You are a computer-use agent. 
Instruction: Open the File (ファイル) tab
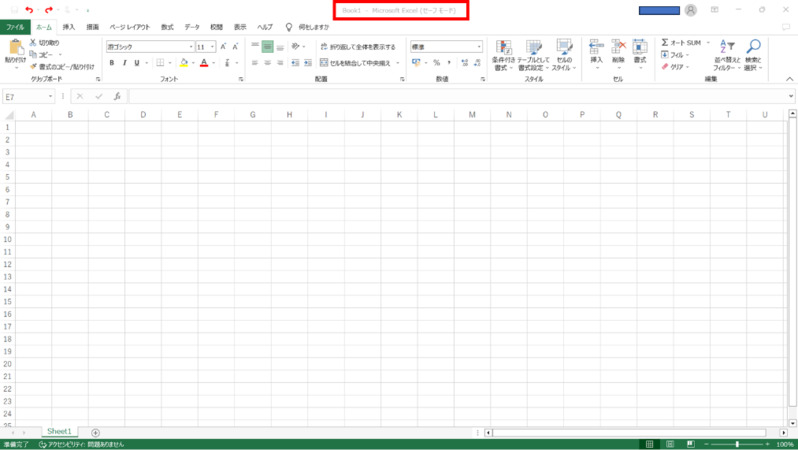click(x=15, y=27)
